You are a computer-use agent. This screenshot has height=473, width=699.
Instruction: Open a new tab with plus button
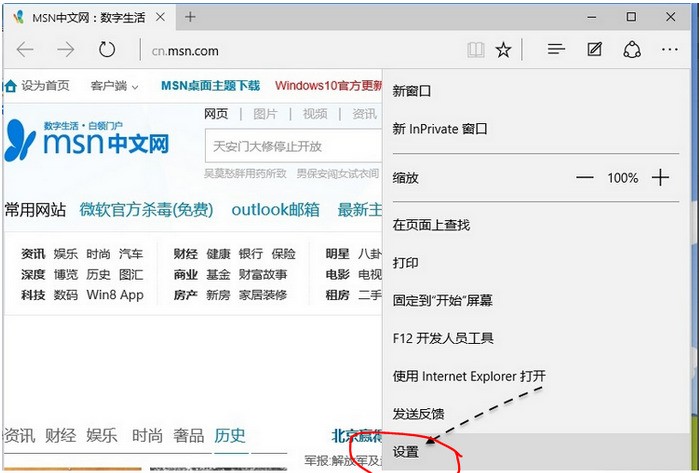tap(190, 17)
